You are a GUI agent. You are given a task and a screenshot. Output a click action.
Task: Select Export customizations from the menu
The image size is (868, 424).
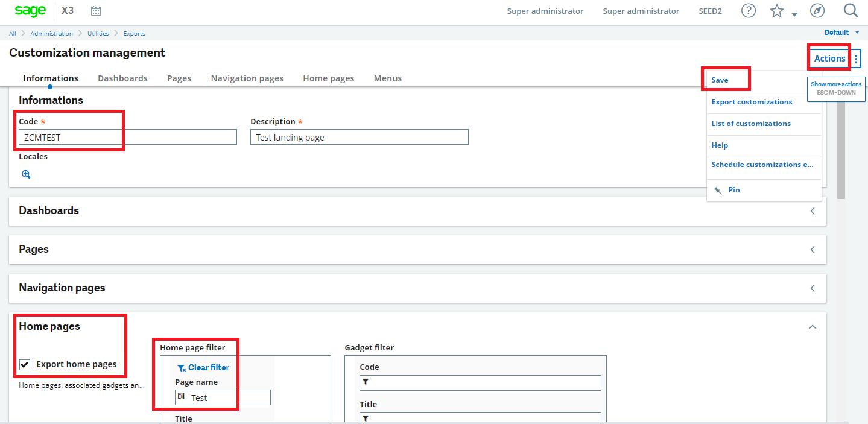752,101
